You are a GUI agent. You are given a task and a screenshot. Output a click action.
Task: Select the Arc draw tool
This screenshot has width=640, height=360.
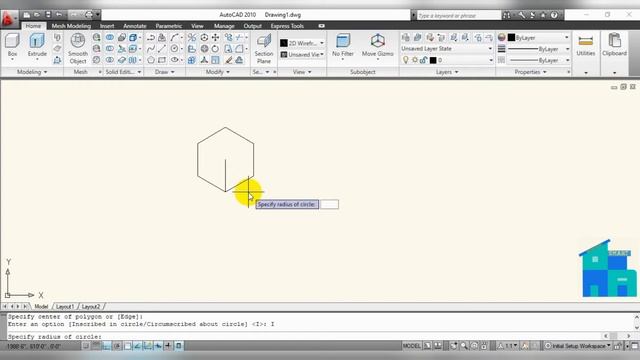point(174,38)
